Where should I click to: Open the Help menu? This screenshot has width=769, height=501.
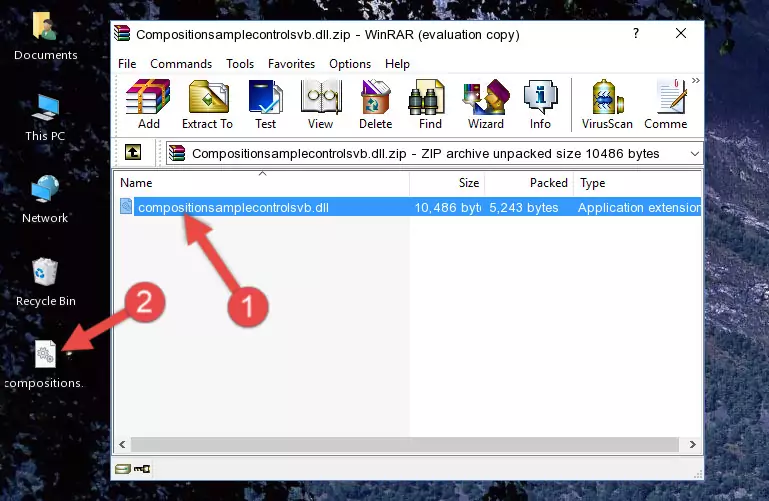tap(397, 64)
